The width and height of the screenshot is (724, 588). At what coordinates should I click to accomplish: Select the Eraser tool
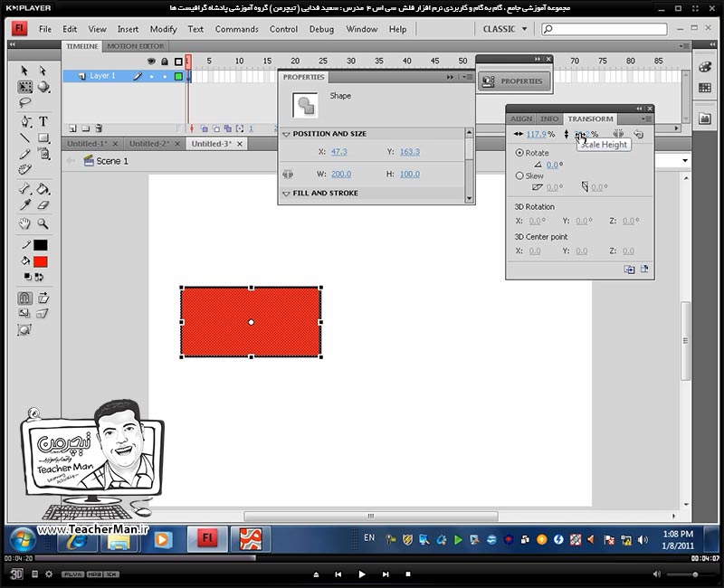pos(43,205)
